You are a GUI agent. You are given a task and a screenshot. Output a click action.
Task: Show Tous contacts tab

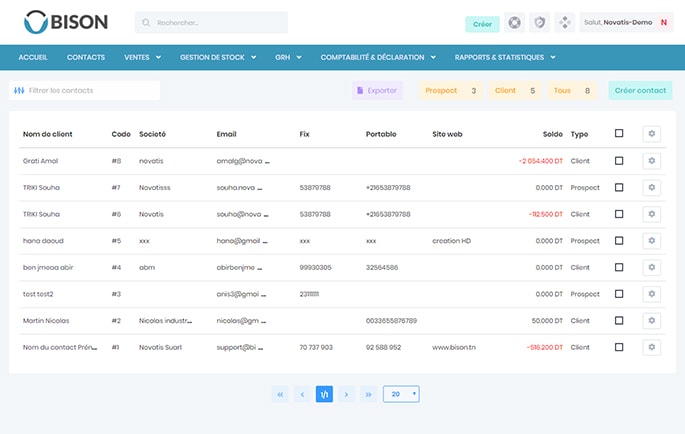572,90
